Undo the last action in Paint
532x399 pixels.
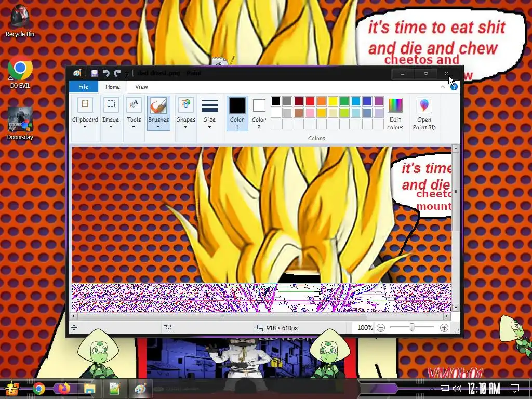[x=106, y=73]
